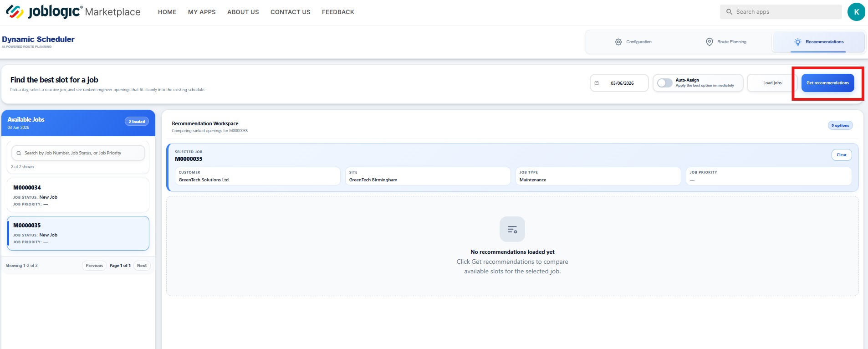Click the Configuration gear icon
The width and height of the screenshot is (868, 349).
click(618, 42)
